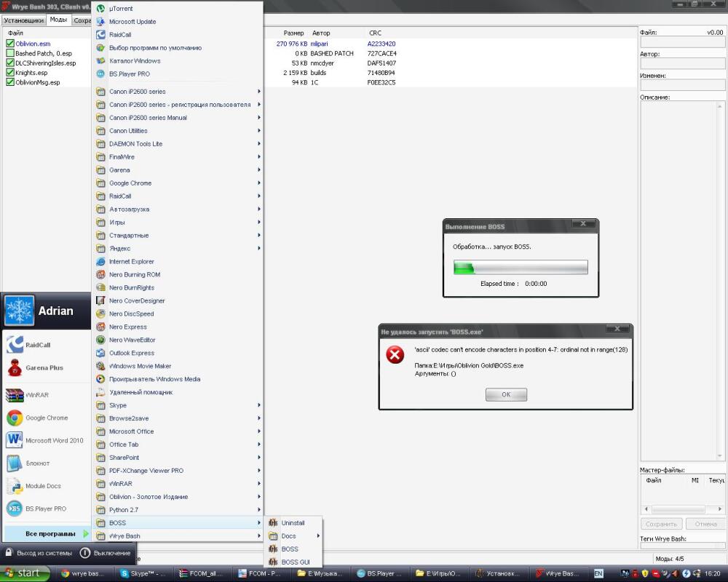Click EN language indicator in taskbar
This screenshot has height=582, width=728.
[598, 574]
